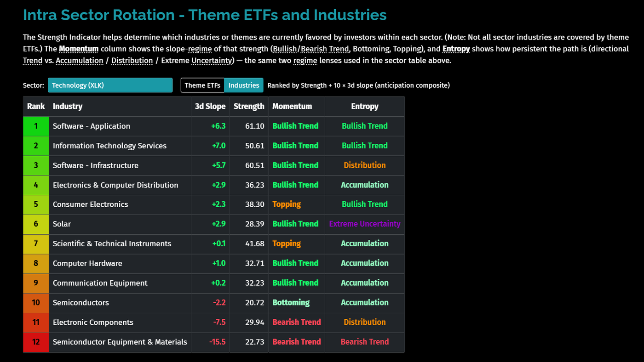644x362 pixels.
Task: Click Distribution entropy for Software - Infrastructure
Action: click(x=365, y=165)
